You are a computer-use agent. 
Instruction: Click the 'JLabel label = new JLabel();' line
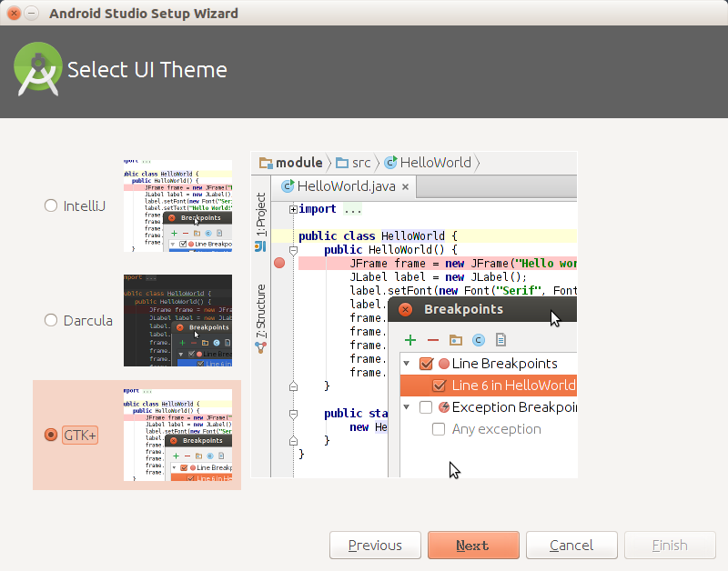point(439,277)
